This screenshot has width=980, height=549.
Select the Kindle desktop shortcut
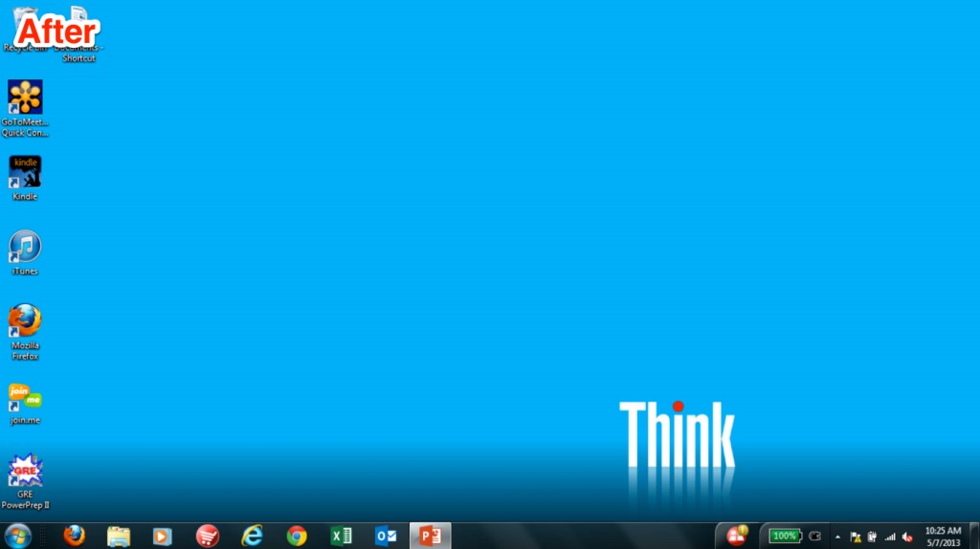[25, 173]
